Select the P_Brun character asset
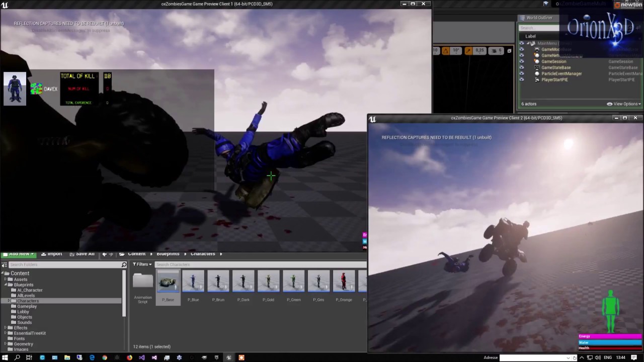The width and height of the screenshot is (644, 362). coord(218,282)
